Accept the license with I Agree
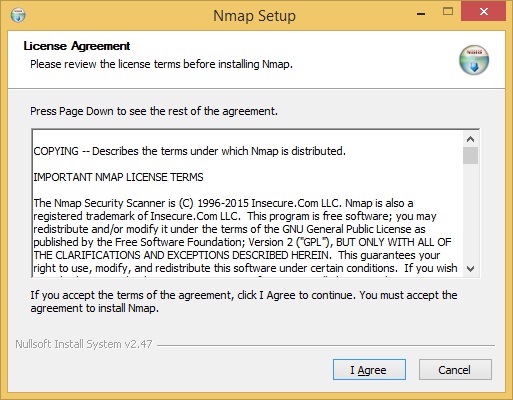513x400 pixels. click(x=369, y=370)
